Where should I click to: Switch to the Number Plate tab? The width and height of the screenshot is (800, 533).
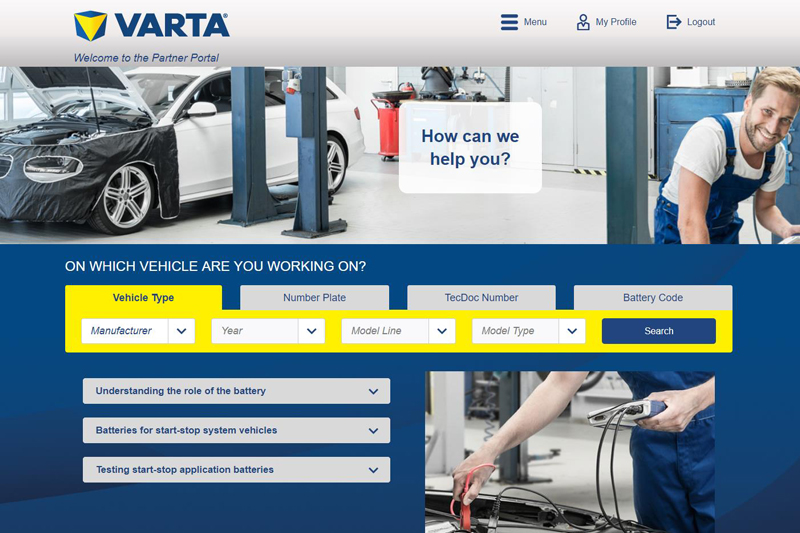314,297
